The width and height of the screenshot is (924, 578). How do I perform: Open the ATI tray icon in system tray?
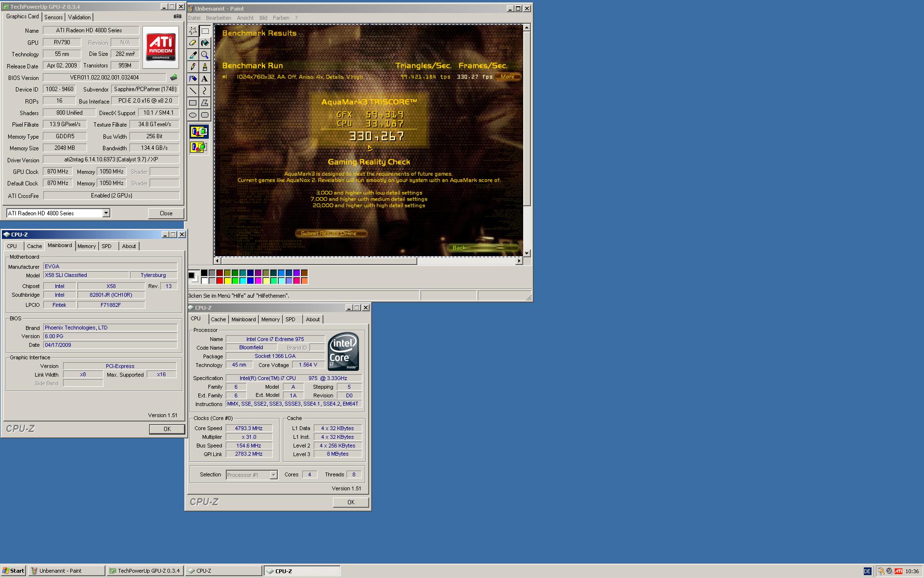coord(898,571)
